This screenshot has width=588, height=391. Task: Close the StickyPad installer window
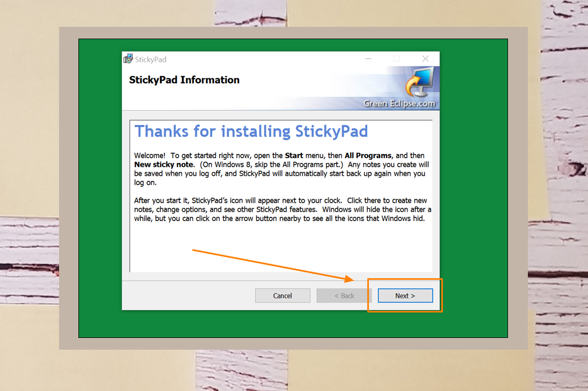[x=425, y=59]
